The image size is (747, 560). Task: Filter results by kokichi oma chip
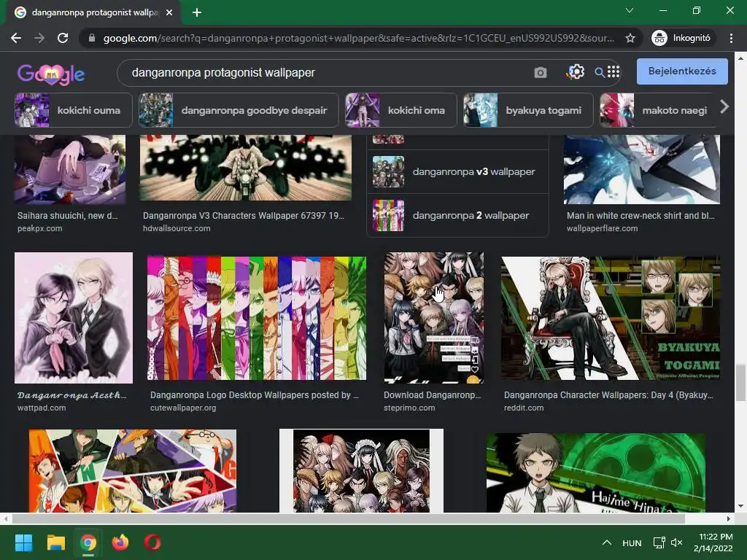pos(400,110)
